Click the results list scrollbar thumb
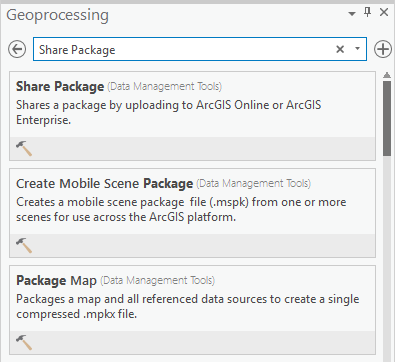The image size is (395, 362). click(x=387, y=118)
